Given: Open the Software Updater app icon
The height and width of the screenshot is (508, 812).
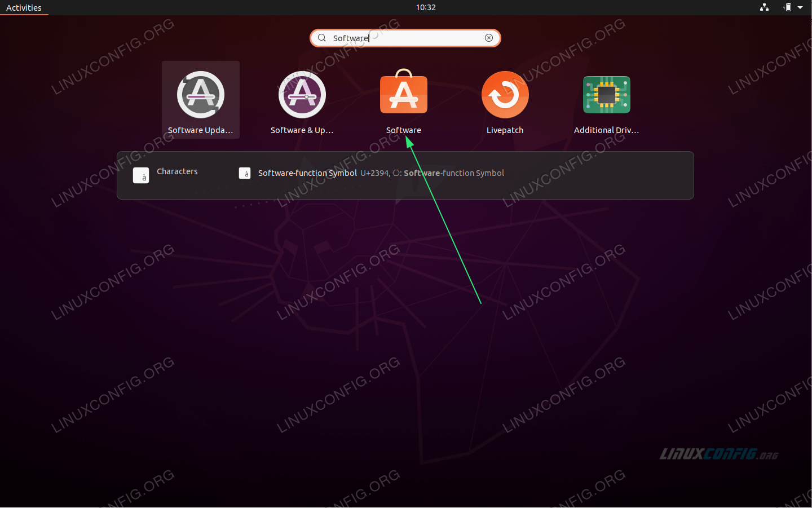Looking at the screenshot, I should click(x=201, y=95).
